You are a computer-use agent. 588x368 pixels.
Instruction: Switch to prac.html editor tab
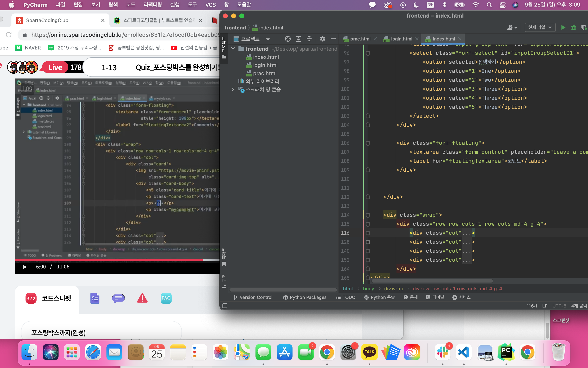(x=360, y=39)
